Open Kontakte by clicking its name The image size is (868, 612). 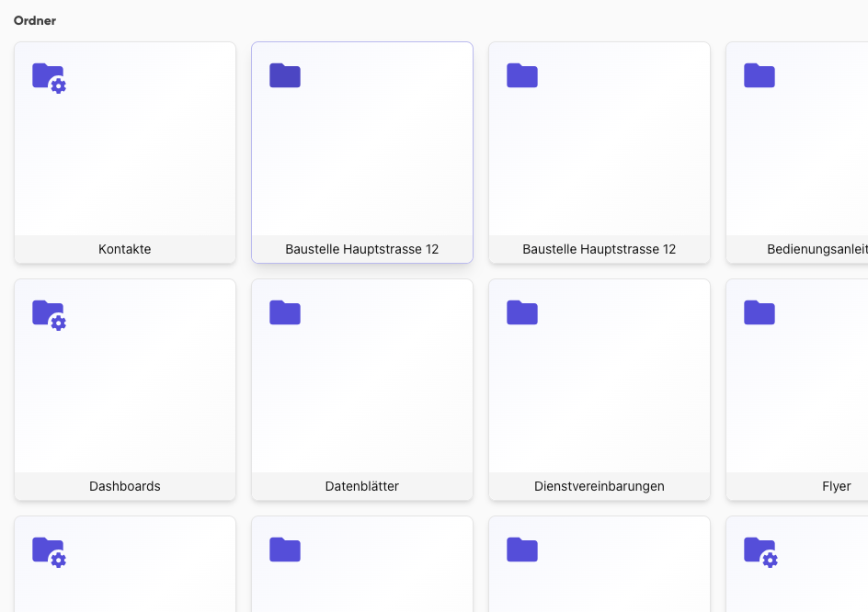(124, 249)
